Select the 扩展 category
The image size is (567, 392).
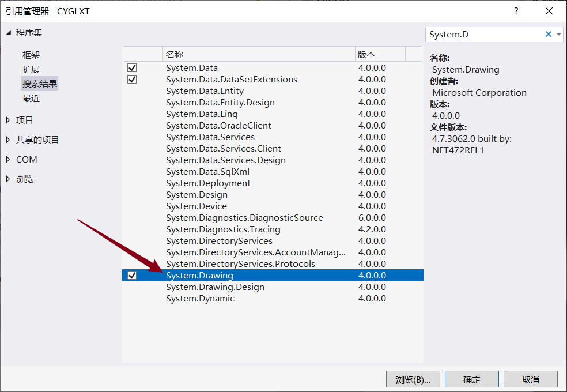coord(31,69)
